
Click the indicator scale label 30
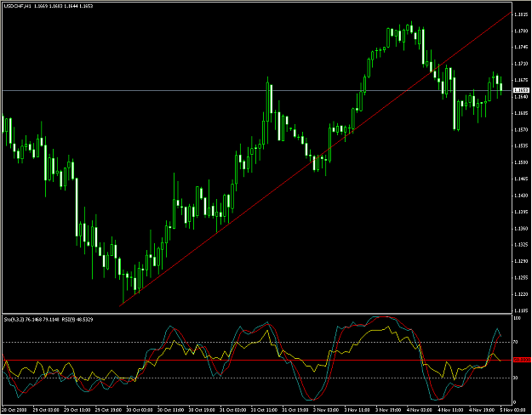[x=516, y=378]
